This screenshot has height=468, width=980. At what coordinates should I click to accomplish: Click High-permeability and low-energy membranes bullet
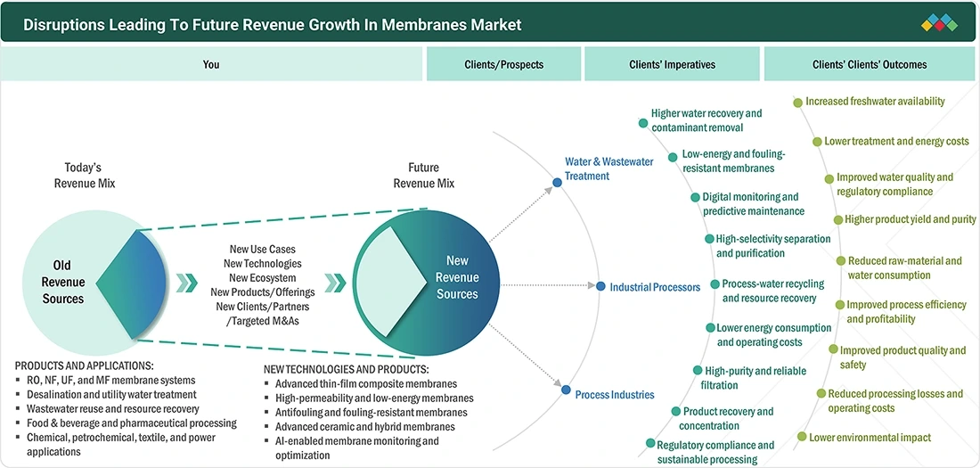tap(374, 398)
